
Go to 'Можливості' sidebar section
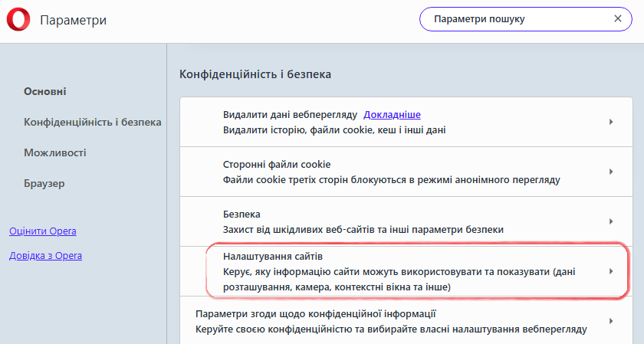(x=55, y=153)
